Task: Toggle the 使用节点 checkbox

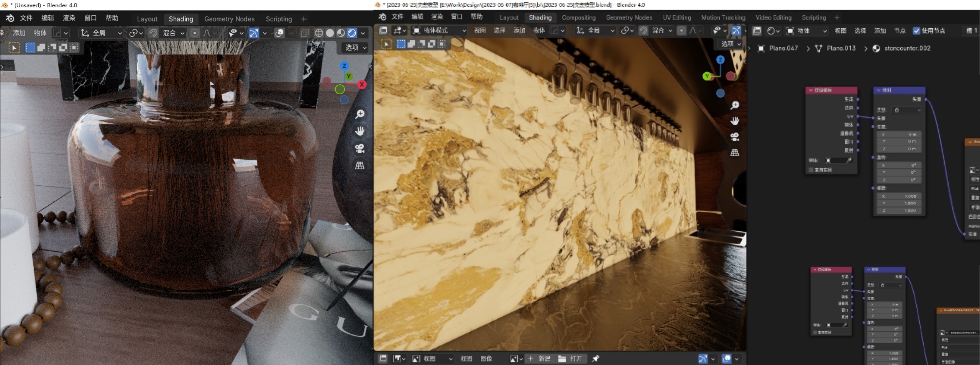Action: (916, 31)
